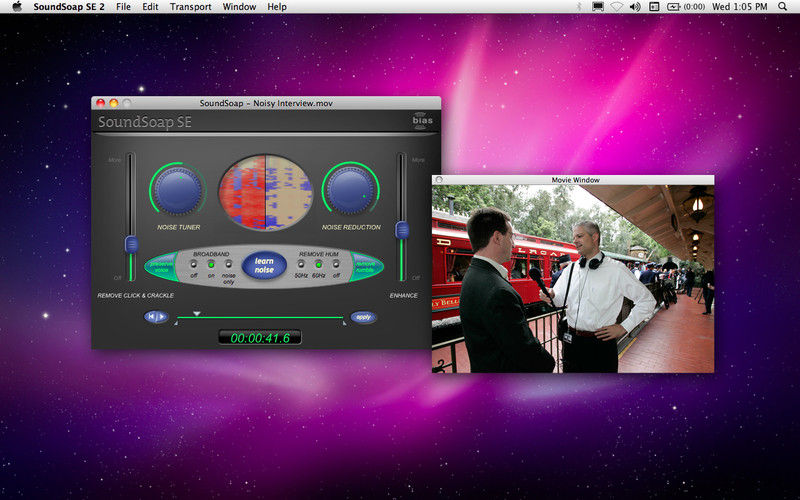Open Spotlight search magnifier
Viewport: 800px width, 500px height.
pyautogui.click(x=783, y=7)
